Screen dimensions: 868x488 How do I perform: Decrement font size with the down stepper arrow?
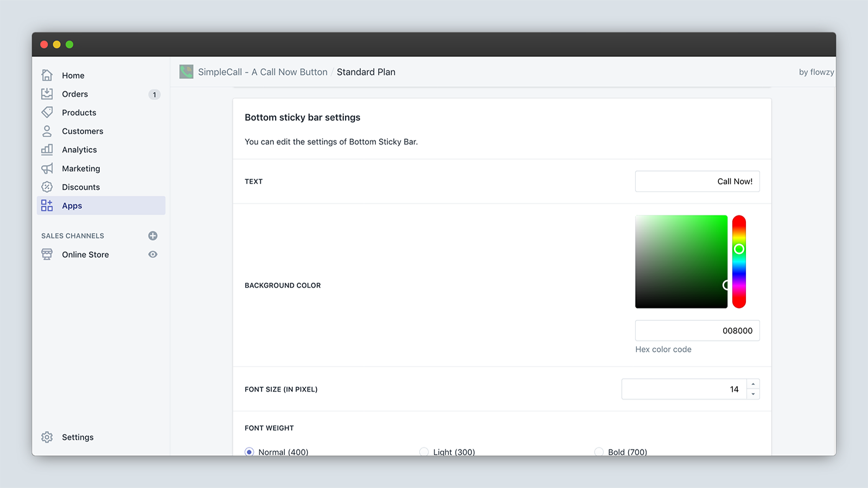754,394
